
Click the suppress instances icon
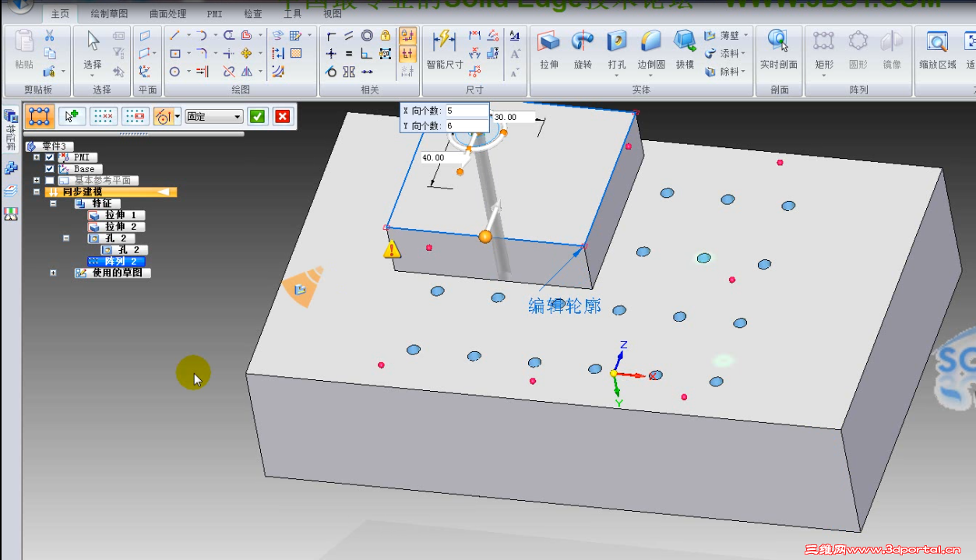[x=104, y=117]
